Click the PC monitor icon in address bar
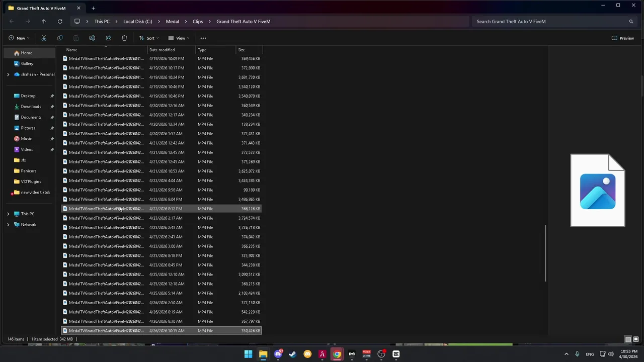Viewport: 644px width, 362px height. coord(77,21)
